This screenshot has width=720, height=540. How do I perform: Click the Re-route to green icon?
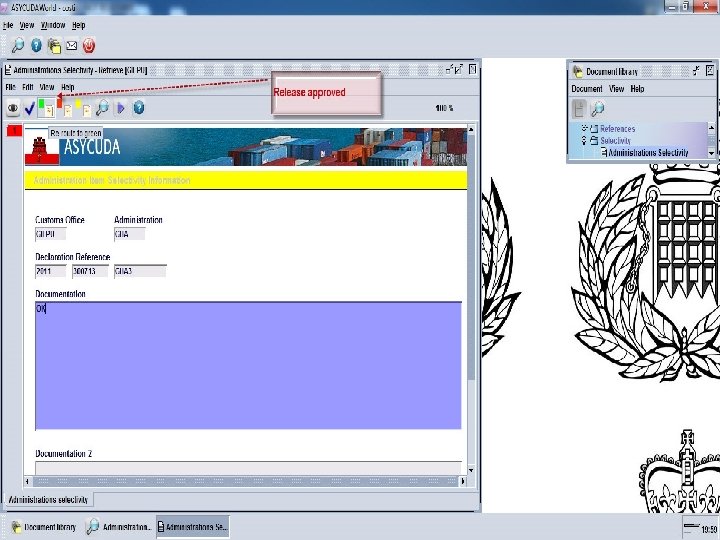pos(46,108)
